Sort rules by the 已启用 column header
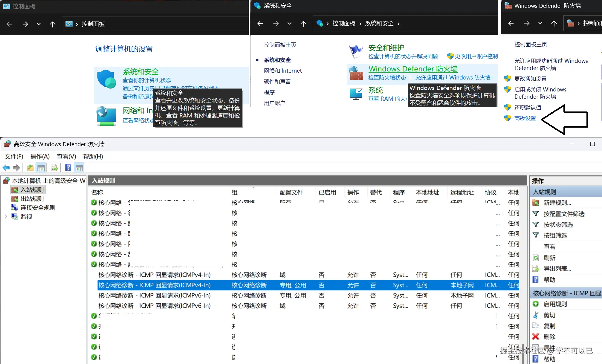Viewport: 602px width, 364px height. pos(327,192)
